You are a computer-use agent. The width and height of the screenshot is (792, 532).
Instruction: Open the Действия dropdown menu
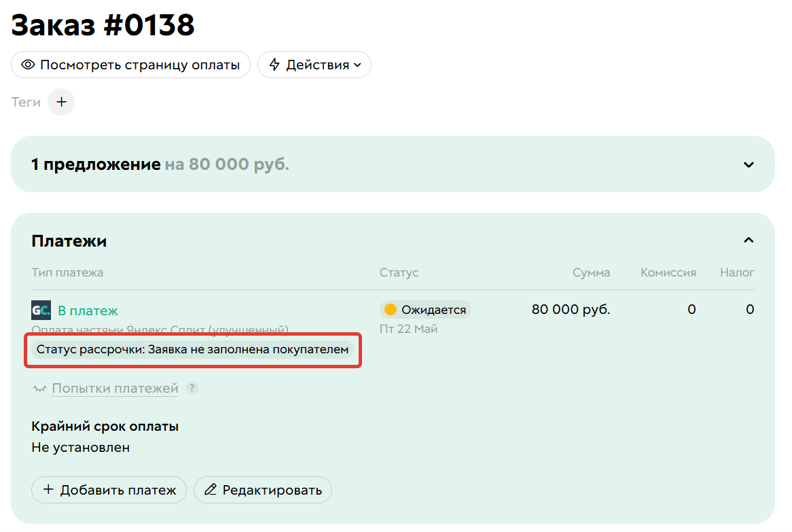314,65
